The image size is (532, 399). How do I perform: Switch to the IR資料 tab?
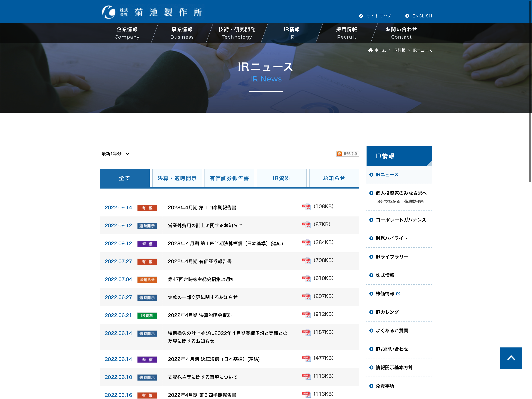pos(281,178)
